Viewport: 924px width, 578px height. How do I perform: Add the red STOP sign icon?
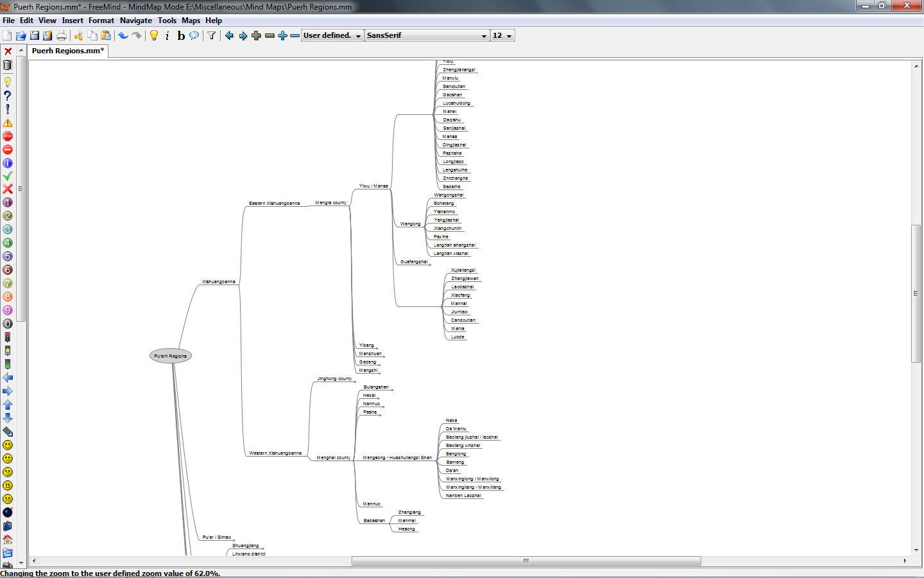[x=8, y=136]
